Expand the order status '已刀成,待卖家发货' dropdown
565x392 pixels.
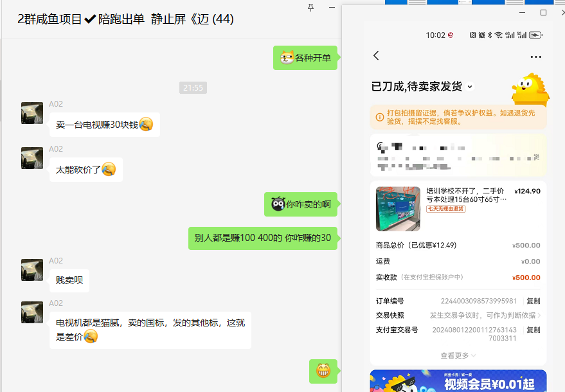(469, 87)
